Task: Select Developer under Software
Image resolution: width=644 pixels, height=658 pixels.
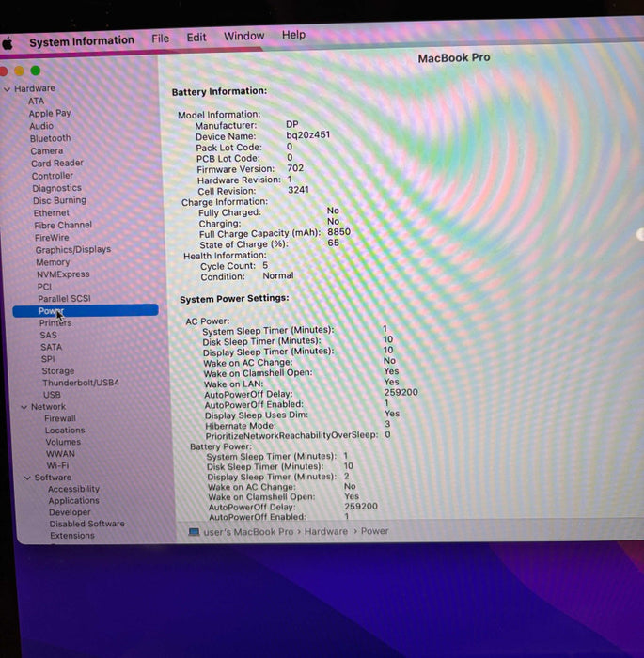Action: click(70, 512)
